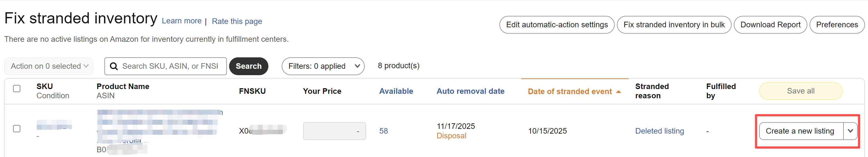868x157 pixels.
Task: Click Fix stranded inventory in bulk
Action: click(x=674, y=25)
